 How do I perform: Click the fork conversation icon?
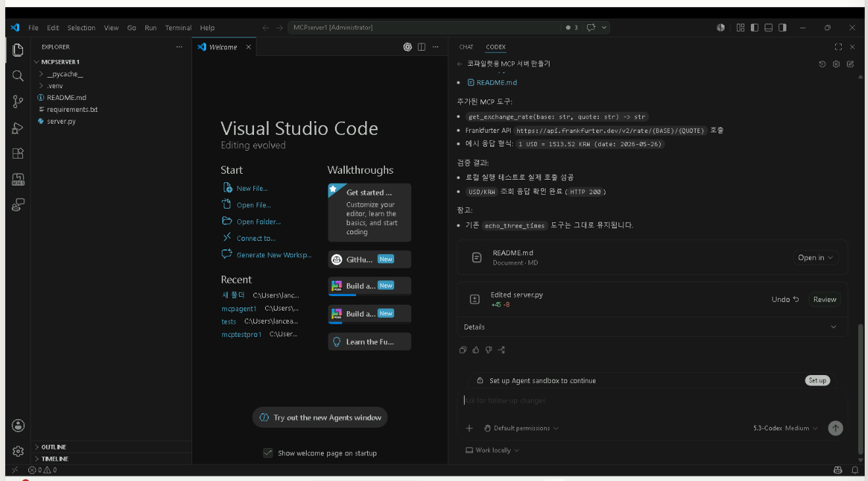[501, 350]
